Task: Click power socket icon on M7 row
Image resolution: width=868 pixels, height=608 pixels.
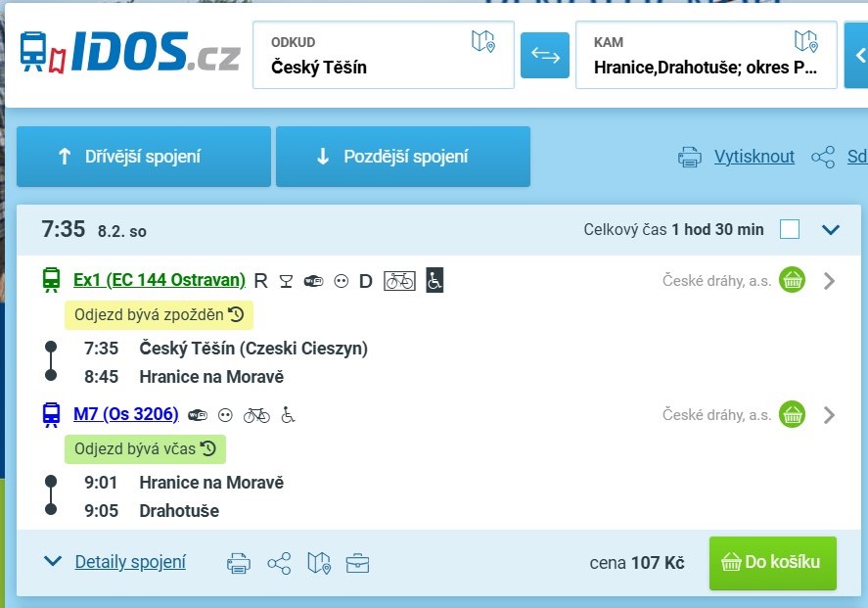Action: [x=225, y=415]
